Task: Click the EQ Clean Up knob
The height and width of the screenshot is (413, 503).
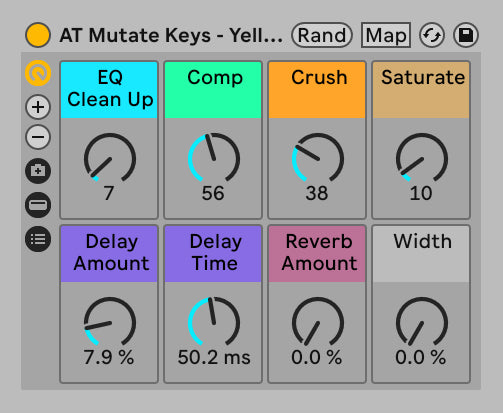Action: (x=110, y=158)
